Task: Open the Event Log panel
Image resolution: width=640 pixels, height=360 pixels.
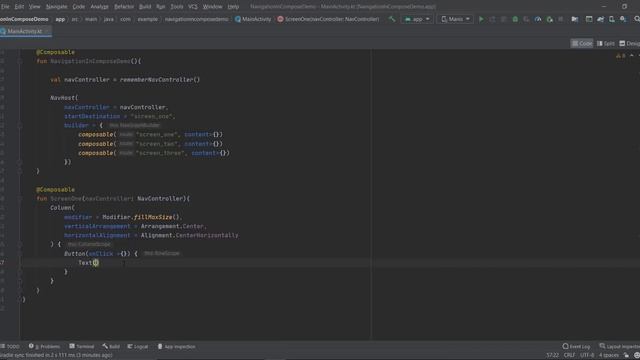Action: click(x=576, y=347)
